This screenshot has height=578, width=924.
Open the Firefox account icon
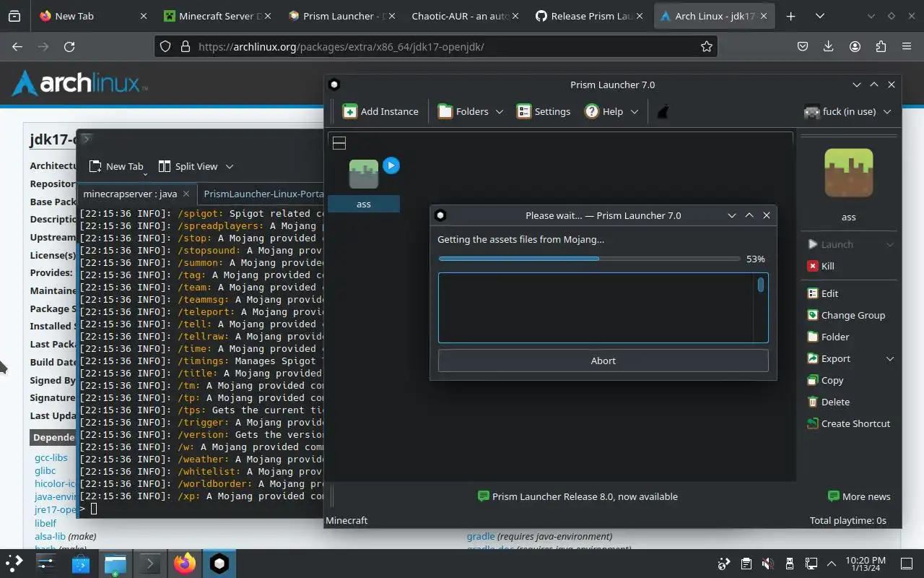tap(855, 46)
